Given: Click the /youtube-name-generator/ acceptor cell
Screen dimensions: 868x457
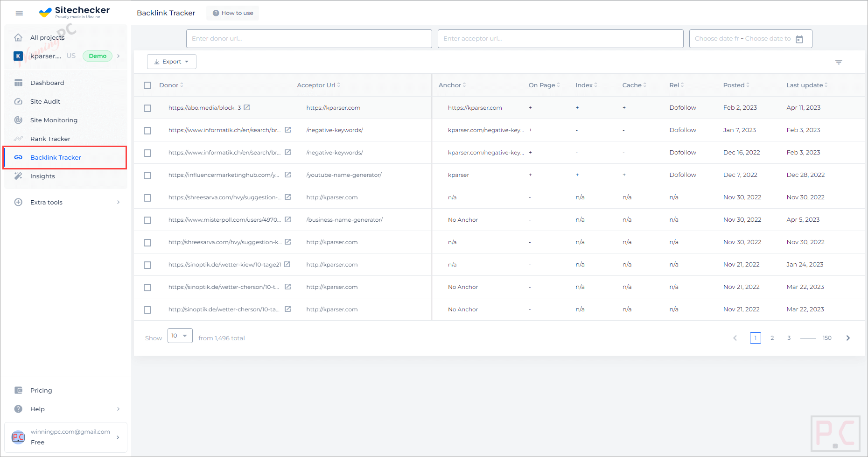Looking at the screenshot, I should click(344, 175).
